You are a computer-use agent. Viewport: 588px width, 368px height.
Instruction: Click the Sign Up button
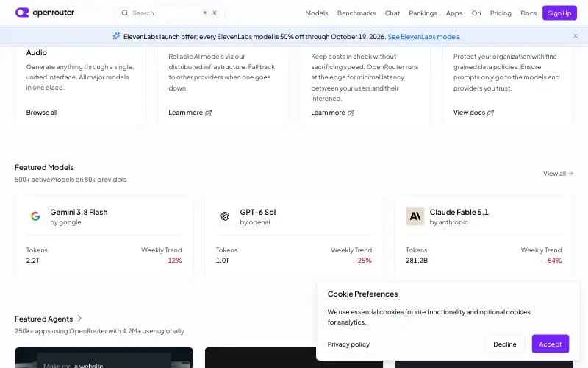coord(559,13)
